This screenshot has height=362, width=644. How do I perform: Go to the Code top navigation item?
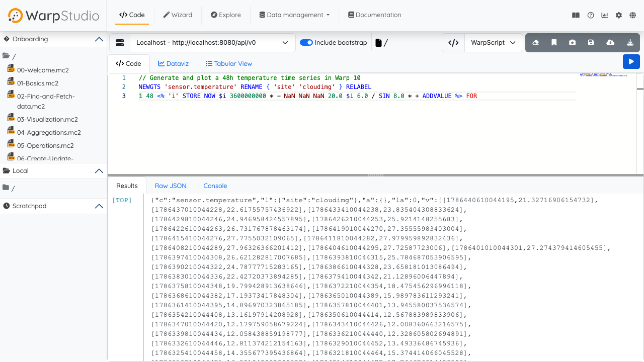pos(132,15)
